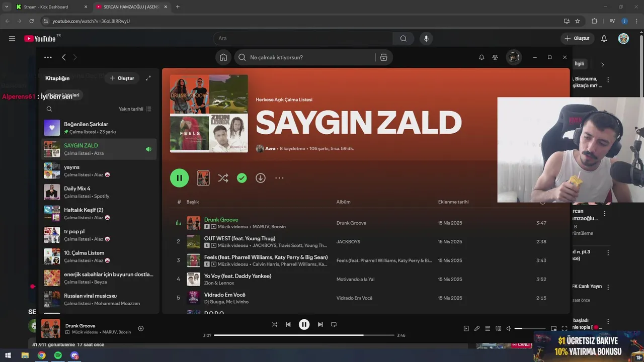Toggle smart shuffle beside the playlist thumbnail
Image resolution: width=644 pixels, height=362 pixels.
click(x=223, y=178)
